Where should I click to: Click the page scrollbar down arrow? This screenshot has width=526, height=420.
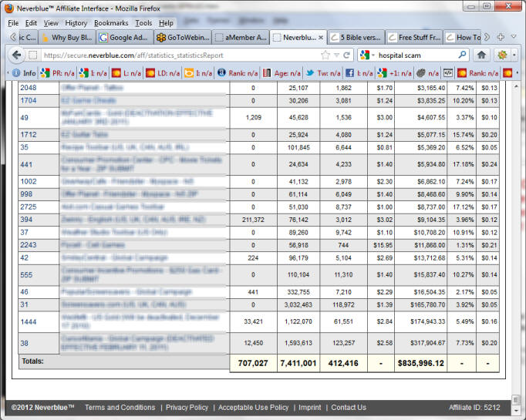pyautogui.click(x=516, y=410)
